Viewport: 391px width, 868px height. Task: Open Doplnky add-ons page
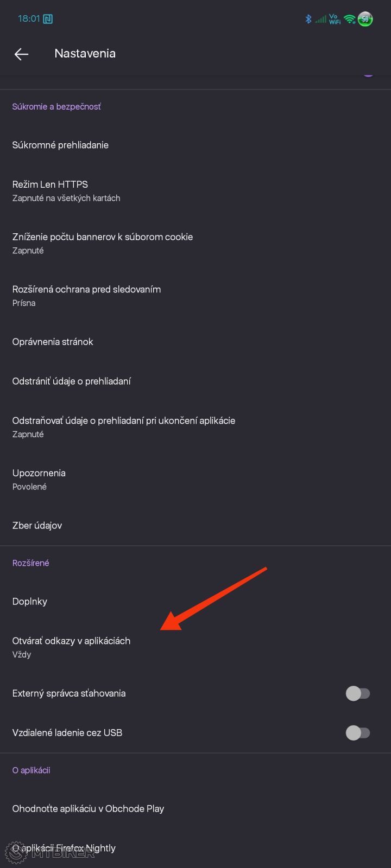point(30,601)
